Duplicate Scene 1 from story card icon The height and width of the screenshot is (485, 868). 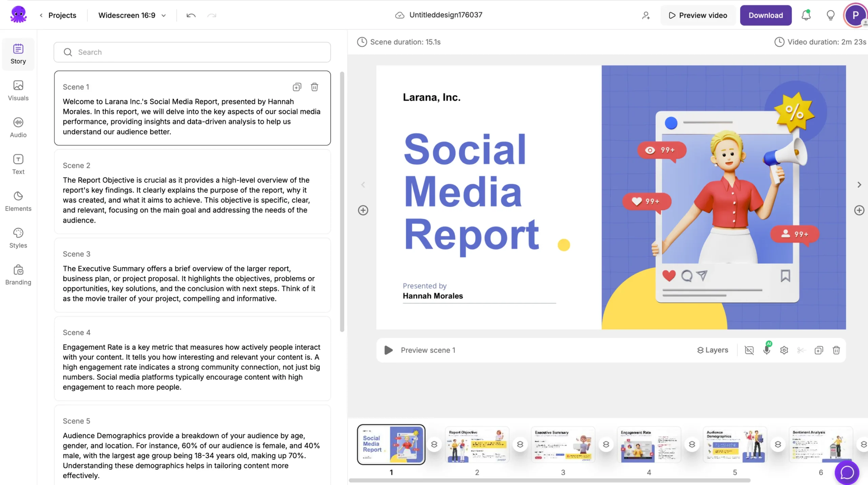pyautogui.click(x=297, y=87)
